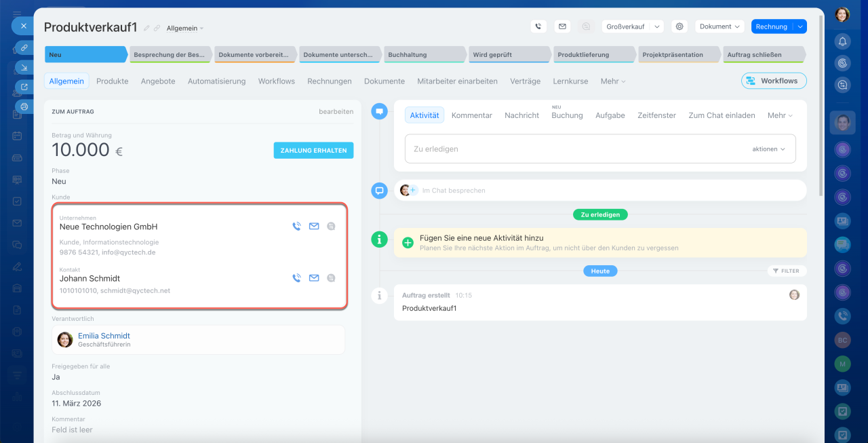
Task: Set deal stage to Buchhaltung
Action: point(424,54)
